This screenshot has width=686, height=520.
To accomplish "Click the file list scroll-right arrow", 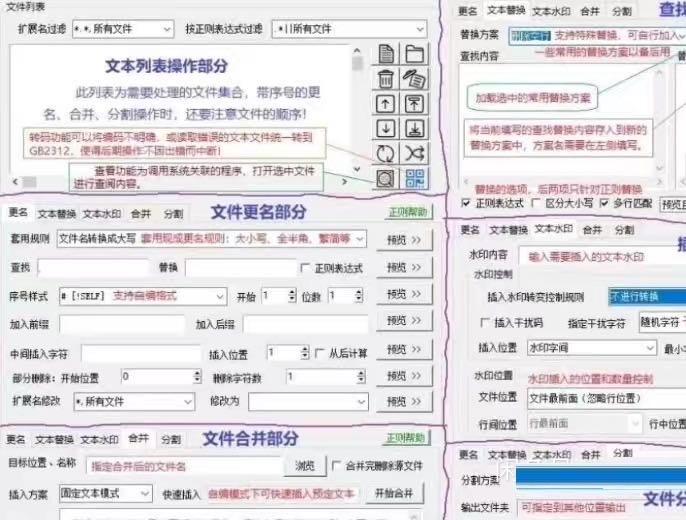I will pyautogui.click(x=344, y=181).
